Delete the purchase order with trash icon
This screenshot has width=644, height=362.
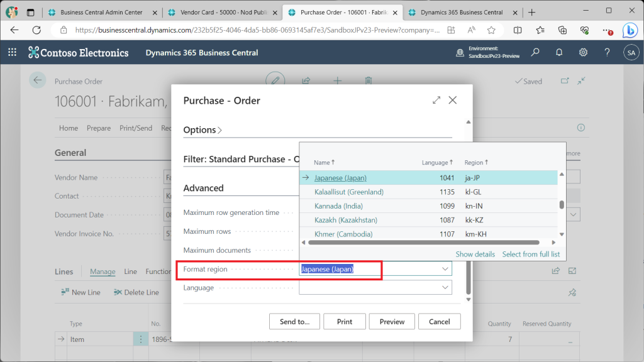coord(369,80)
